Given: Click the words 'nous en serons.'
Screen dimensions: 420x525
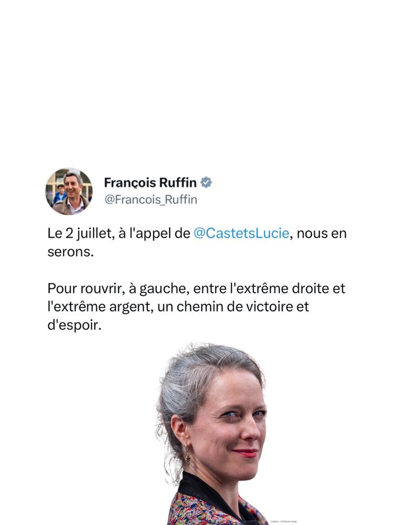Looking at the screenshot, I should 197,243.
